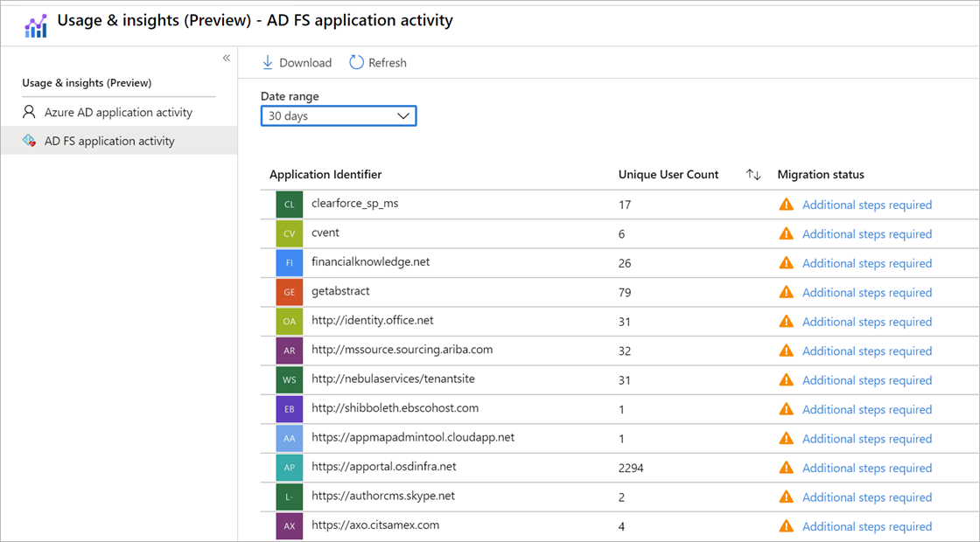Click warning icon in cvent row

787,233
